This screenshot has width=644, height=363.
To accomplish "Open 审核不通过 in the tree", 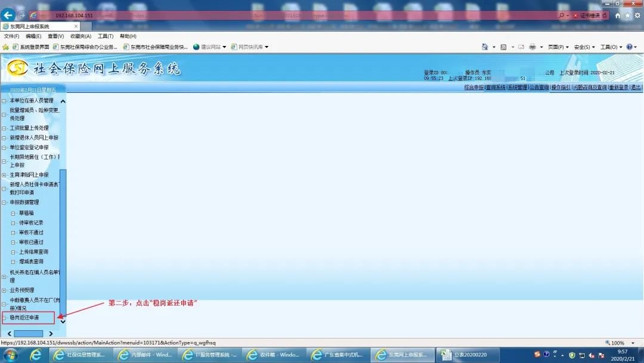I will pos(31,233).
